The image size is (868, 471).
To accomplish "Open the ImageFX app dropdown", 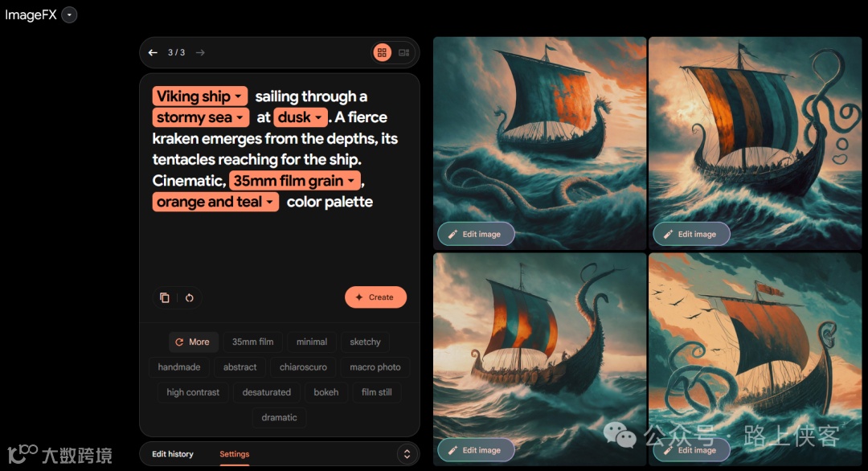I will (x=69, y=15).
